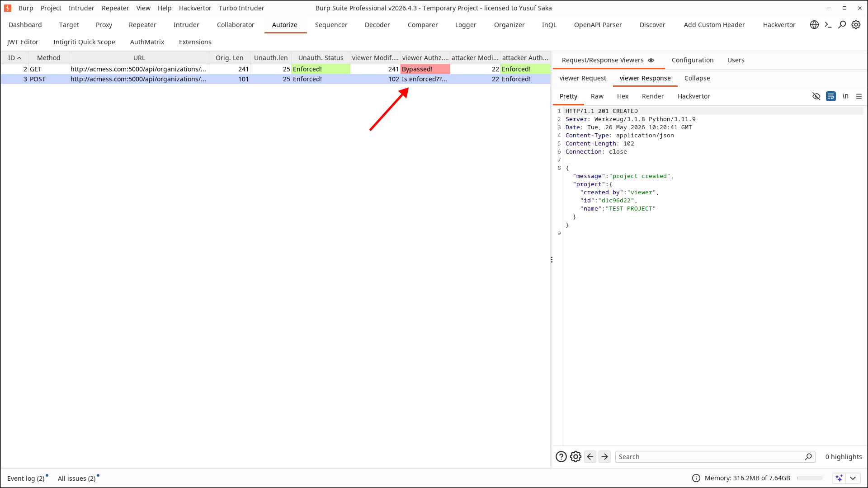Sort by URL column header

coord(139,58)
